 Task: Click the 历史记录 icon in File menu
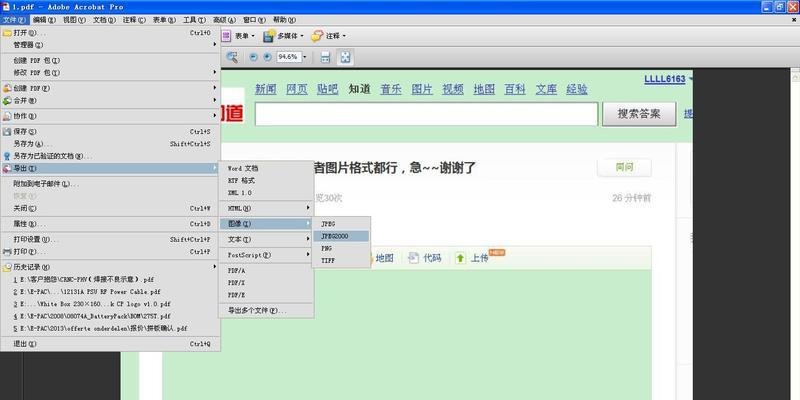(7, 267)
